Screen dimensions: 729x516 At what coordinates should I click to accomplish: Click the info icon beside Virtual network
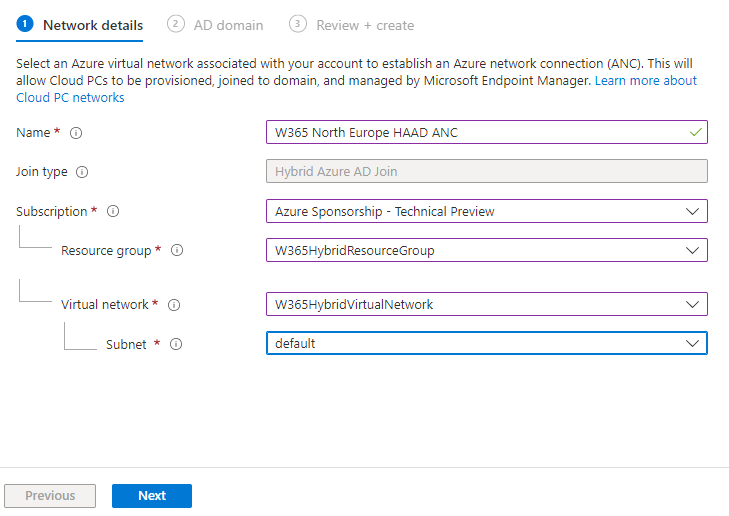[x=174, y=305]
